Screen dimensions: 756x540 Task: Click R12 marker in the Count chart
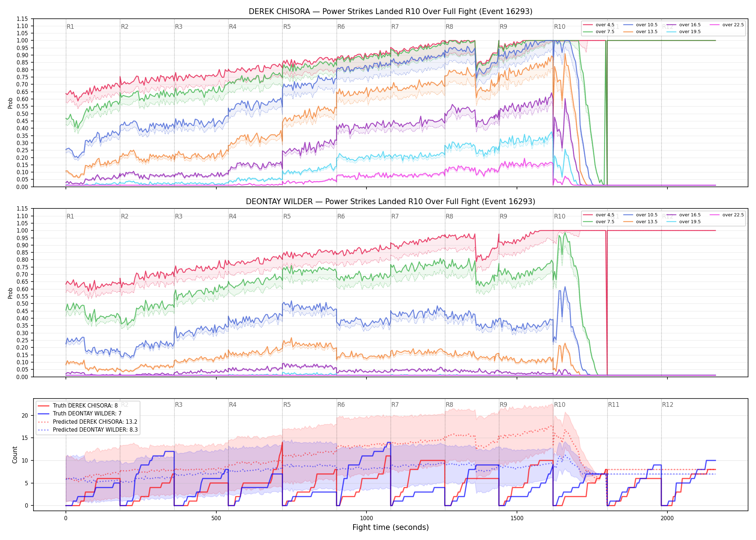(x=667, y=405)
